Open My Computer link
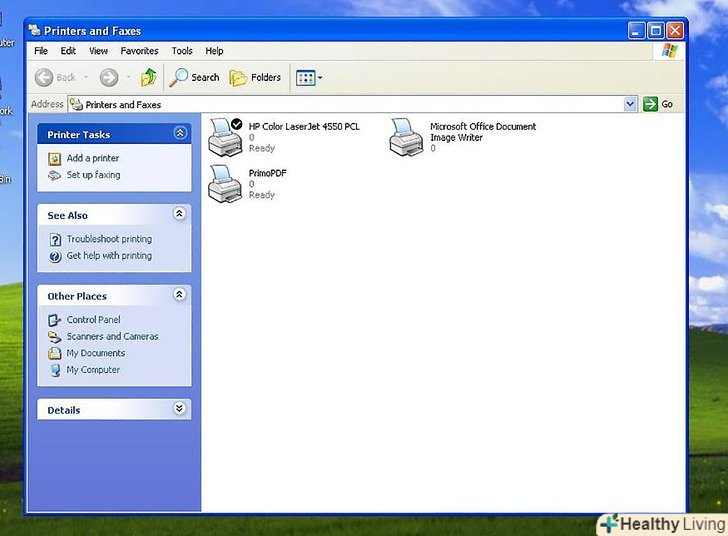 point(93,370)
